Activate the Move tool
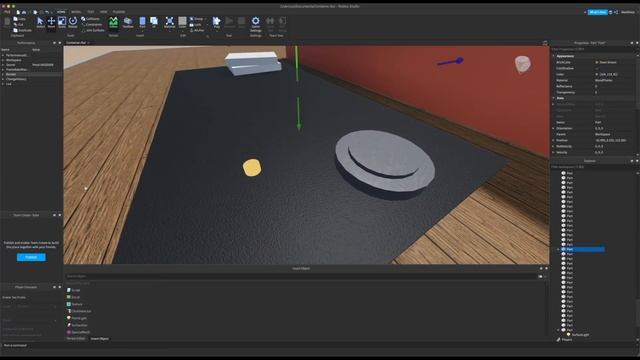640x360 pixels. point(51,22)
